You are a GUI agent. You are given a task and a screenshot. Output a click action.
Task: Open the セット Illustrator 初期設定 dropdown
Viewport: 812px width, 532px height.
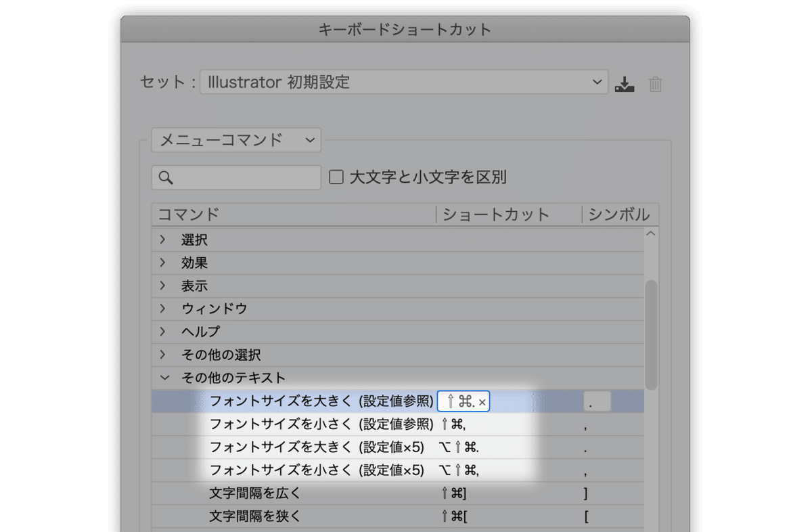tap(404, 83)
